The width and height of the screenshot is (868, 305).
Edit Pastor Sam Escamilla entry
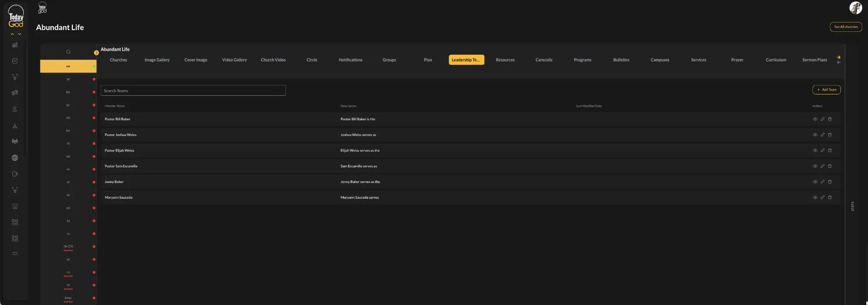click(822, 166)
